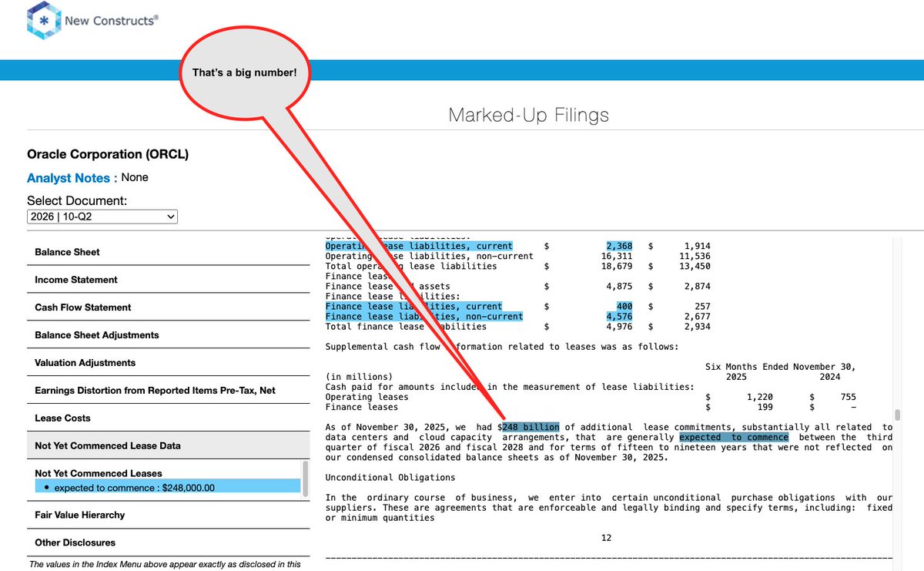924x571 pixels.
Task: Click the index menu scrollbar thumb
Action: (306, 478)
